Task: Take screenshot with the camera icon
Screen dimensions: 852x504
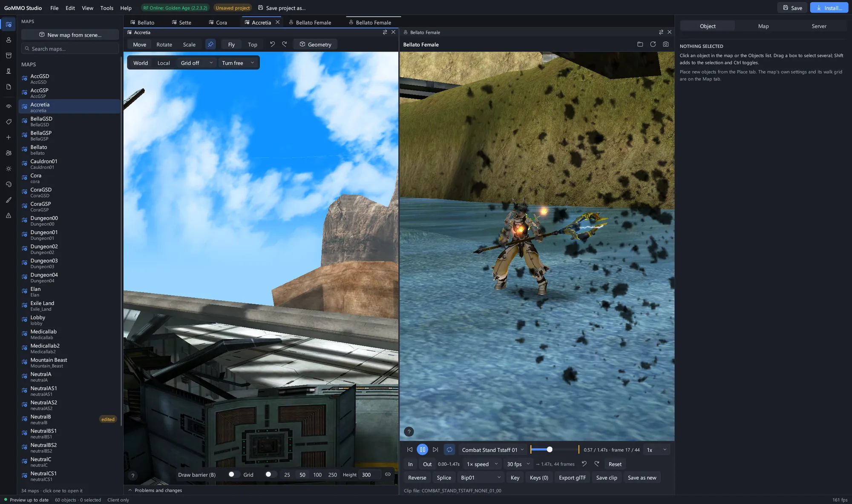Action: pos(666,44)
